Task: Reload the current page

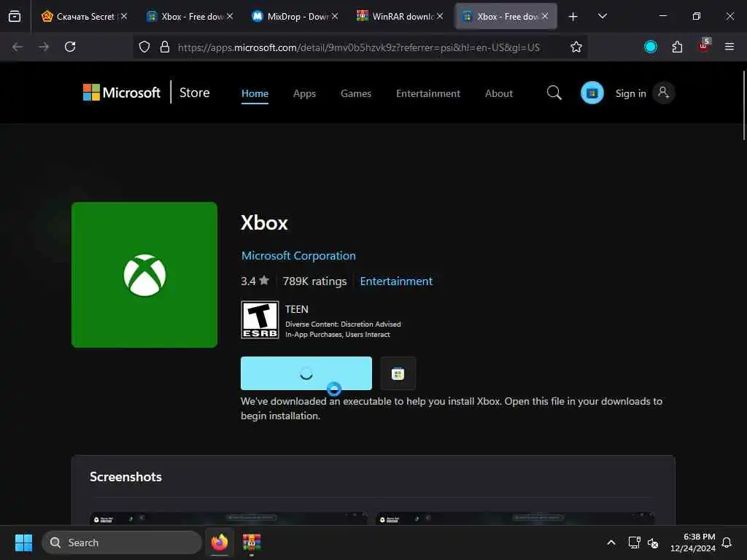Action: pos(70,47)
